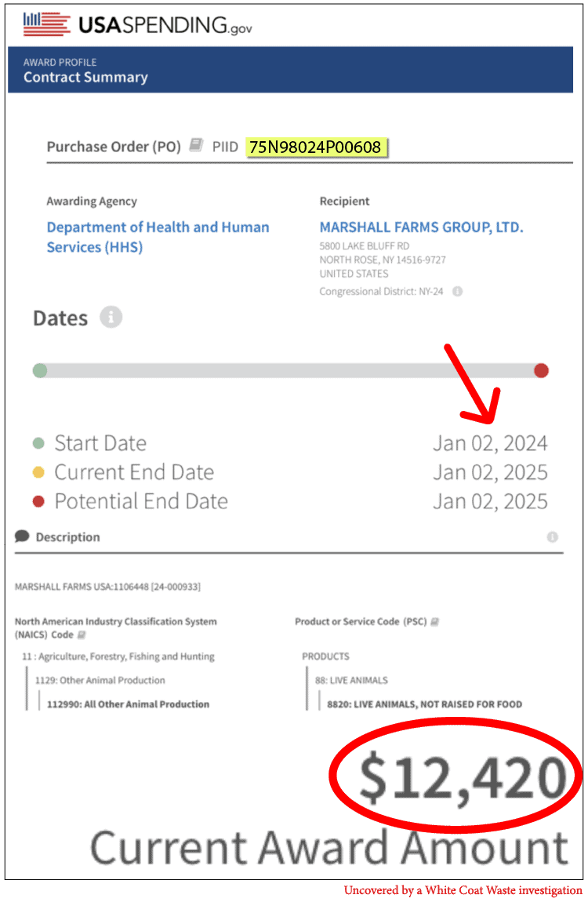588x902 pixels.
Task: Click the USAspending.gov flag logo
Action: click(46, 24)
